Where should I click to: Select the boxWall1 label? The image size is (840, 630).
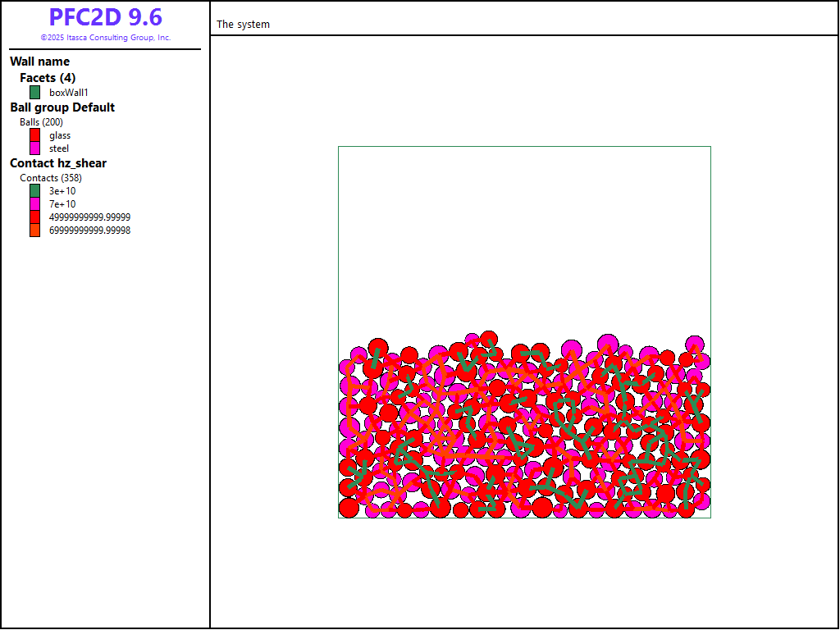[x=68, y=93]
